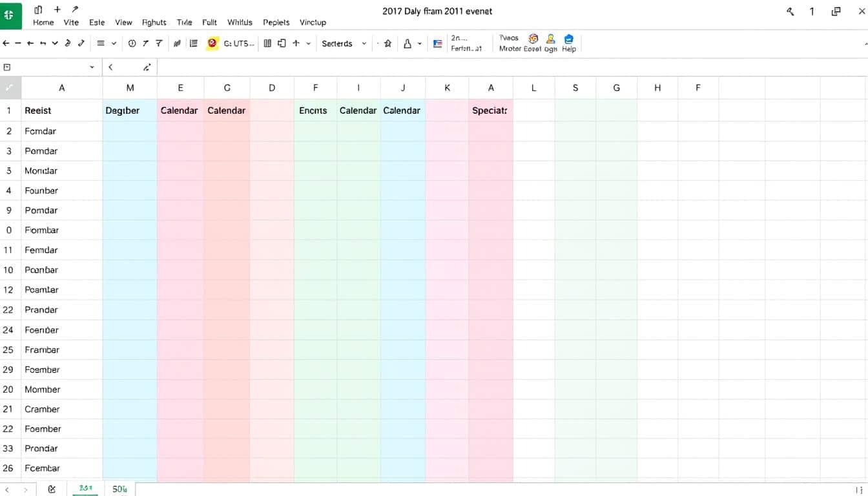This screenshot has width=868, height=496.
Task: Click the hamburger lines alignment icon
Action: click(x=101, y=43)
